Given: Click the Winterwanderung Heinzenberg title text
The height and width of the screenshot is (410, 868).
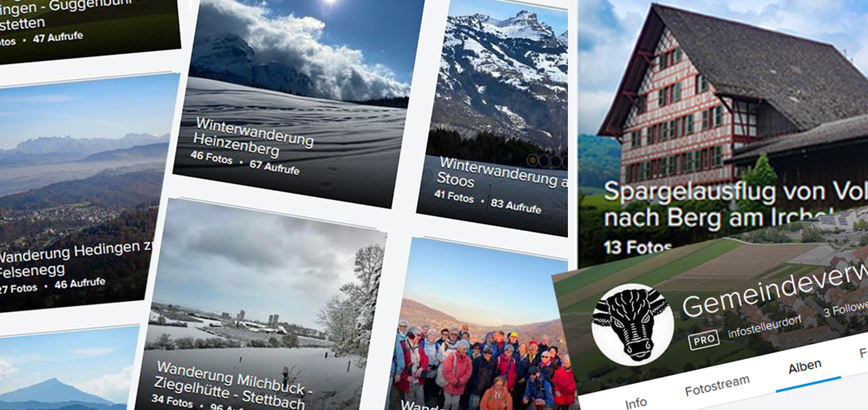Looking at the screenshot, I should [x=253, y=137].
